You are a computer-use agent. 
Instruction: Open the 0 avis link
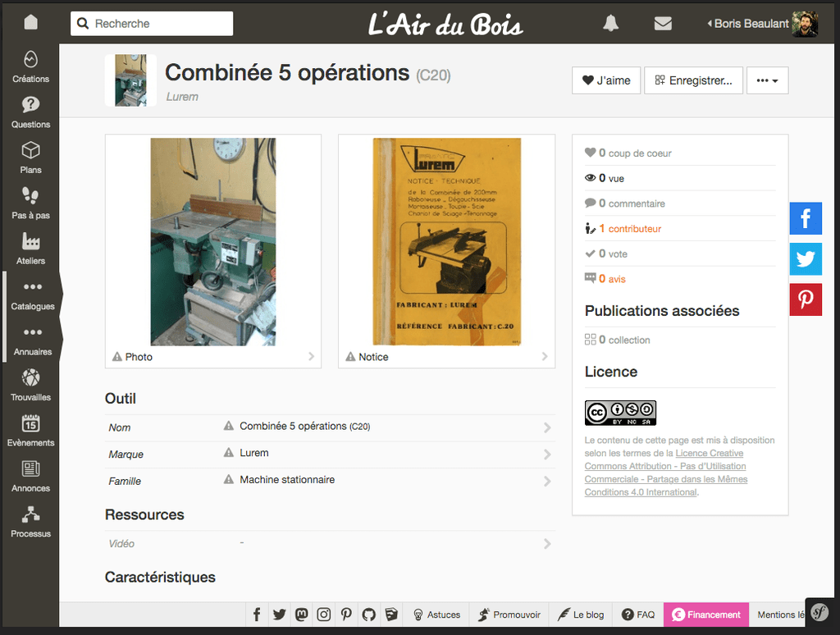pos(612,279)
